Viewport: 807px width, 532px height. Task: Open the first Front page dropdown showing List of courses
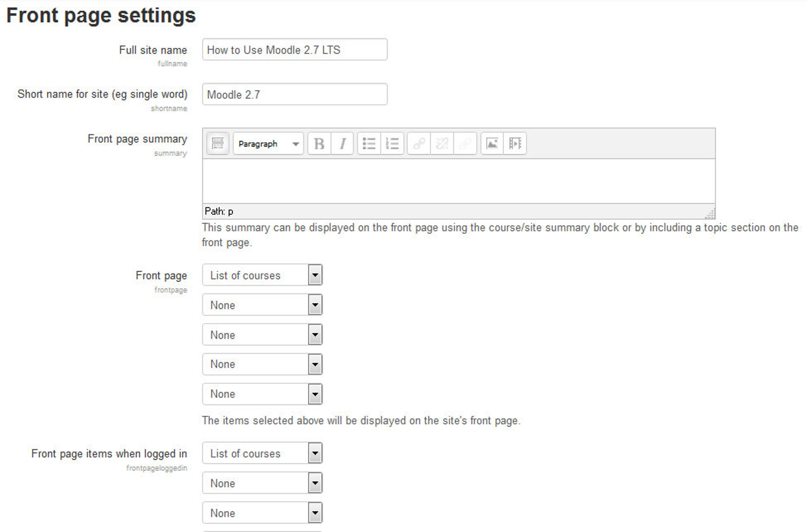[x=315, y=275]
